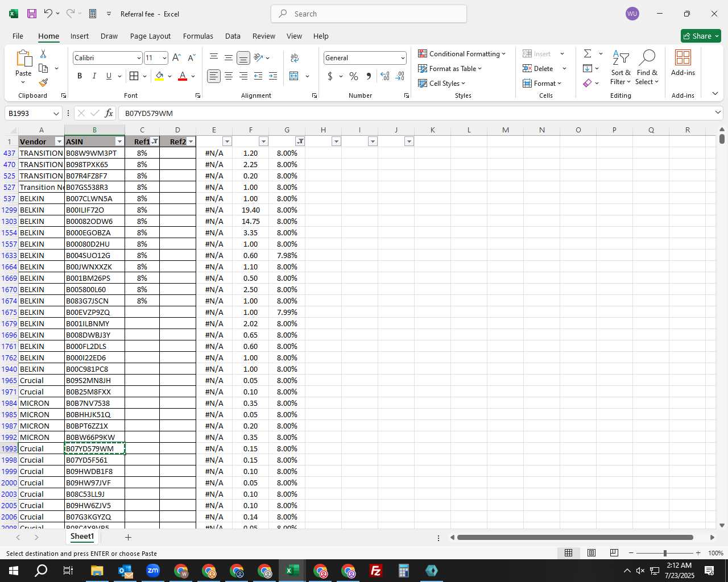The height and width of the screenshot is (582, 728).
Task: Toggle left alignment for the cell
Action: (214, 76)
